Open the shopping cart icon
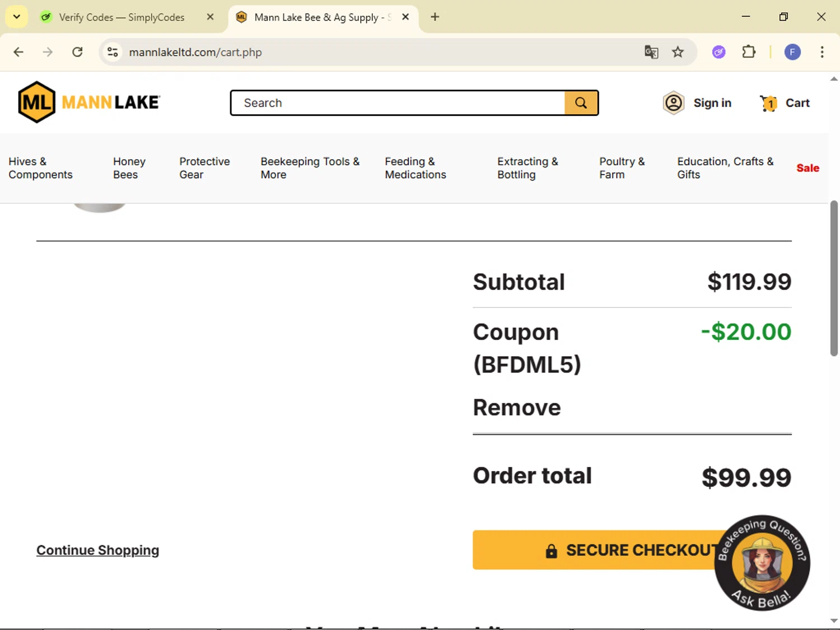The width and height of the screenshot is (840, 630). click(769, 103)
